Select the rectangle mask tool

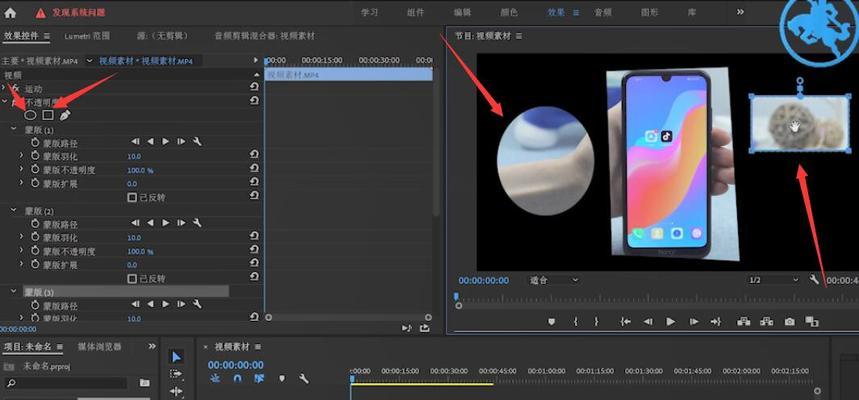48,115
